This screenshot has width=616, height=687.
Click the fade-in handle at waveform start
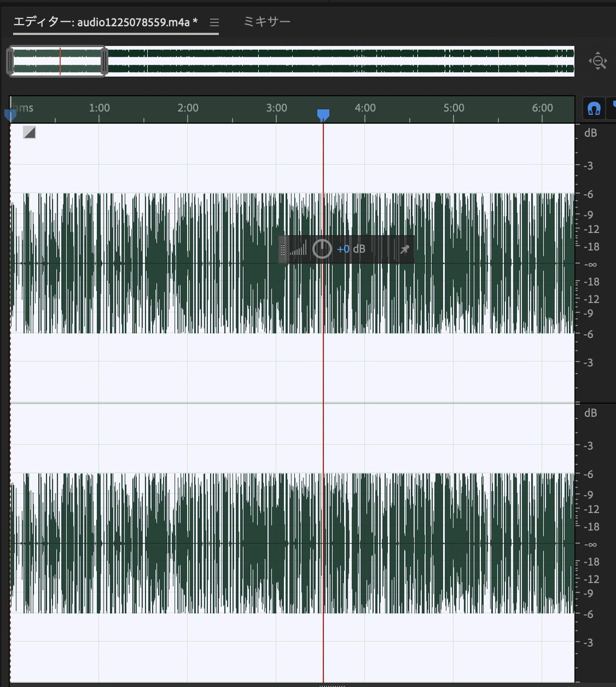coord(29,133)
